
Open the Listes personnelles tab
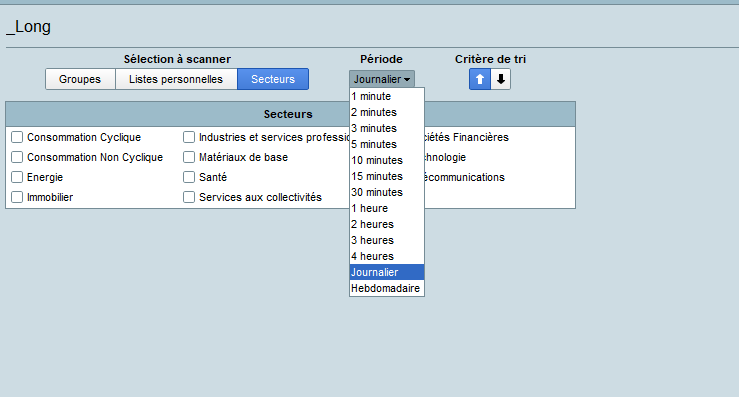176,79
